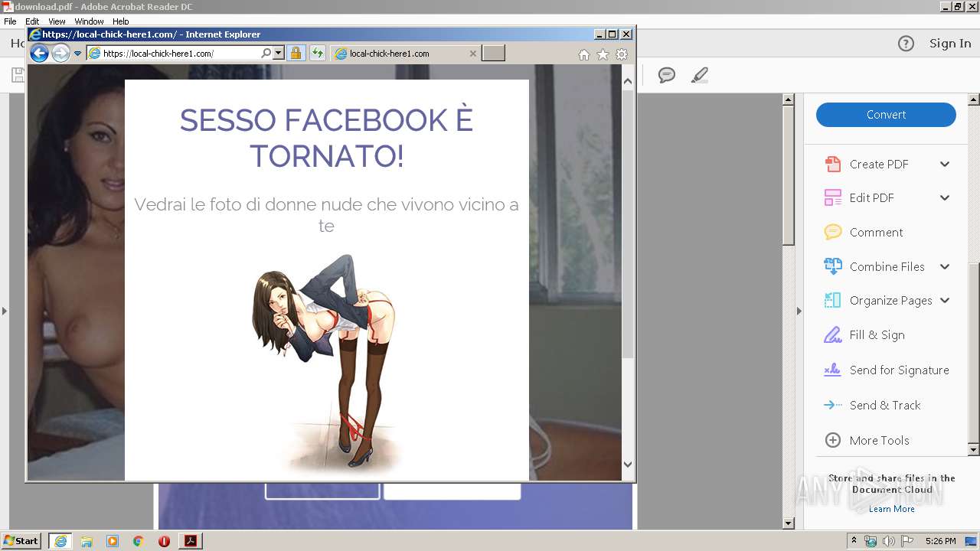Open Acrobat Edit menu
Image resolution: width=980 pixels, height=551 pixels.
point(32,21)
